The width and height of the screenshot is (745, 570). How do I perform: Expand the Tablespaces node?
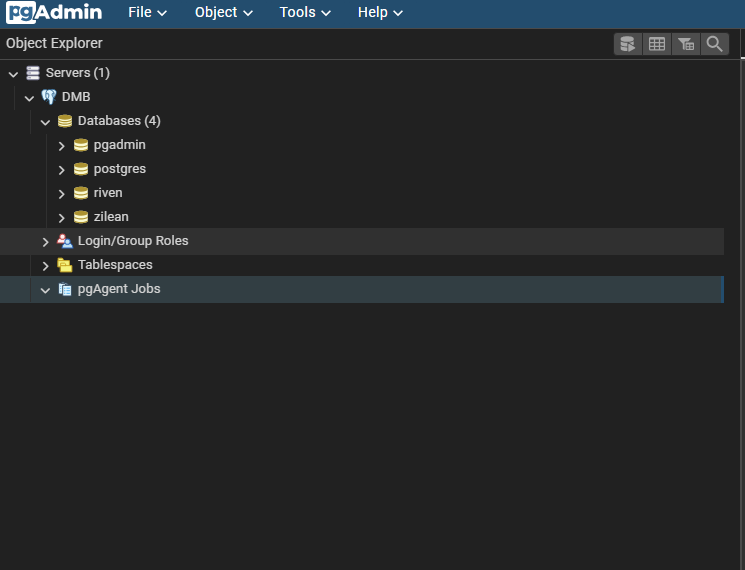coord(45,266)
